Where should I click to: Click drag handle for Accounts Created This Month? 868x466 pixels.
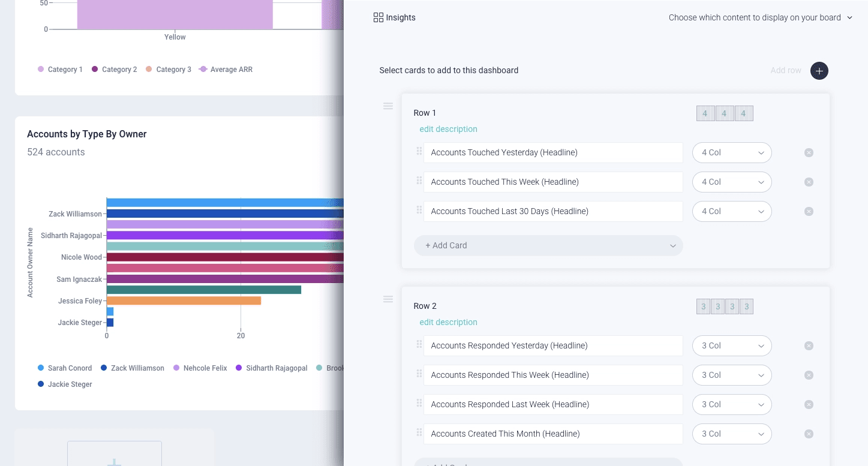419,432
